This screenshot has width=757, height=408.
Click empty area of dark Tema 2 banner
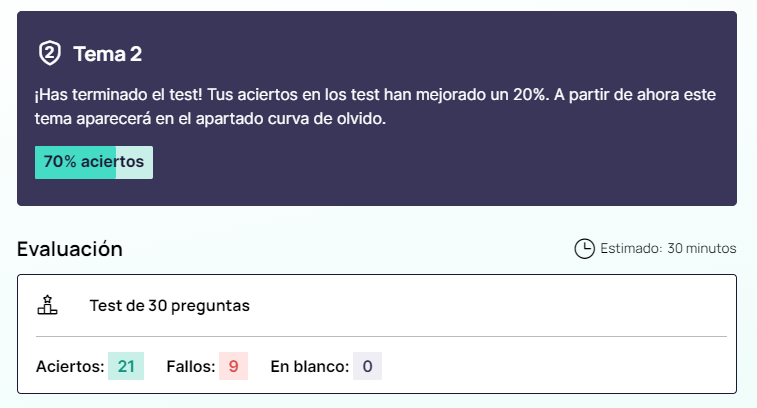click(x=500, y=170)
